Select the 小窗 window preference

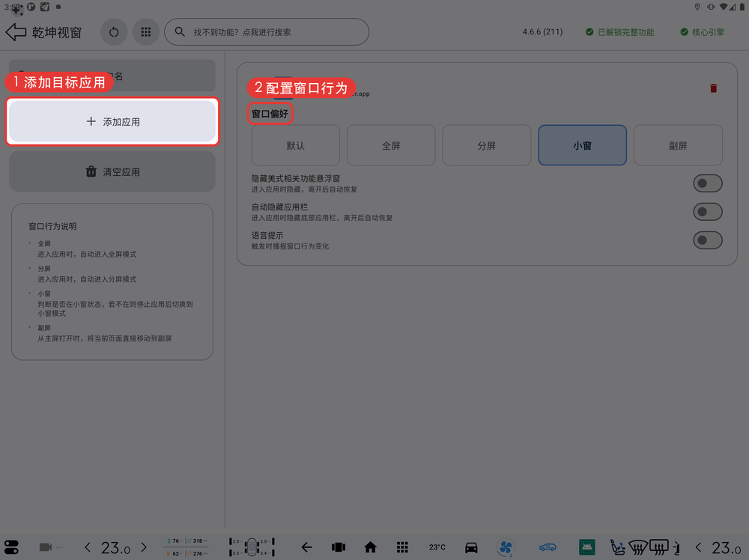click(582, 145)
